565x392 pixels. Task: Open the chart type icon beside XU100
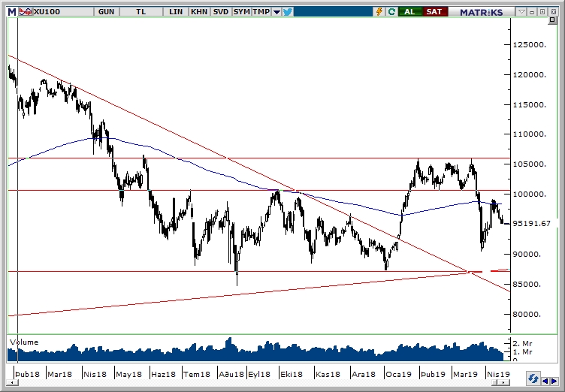[26, 12]
